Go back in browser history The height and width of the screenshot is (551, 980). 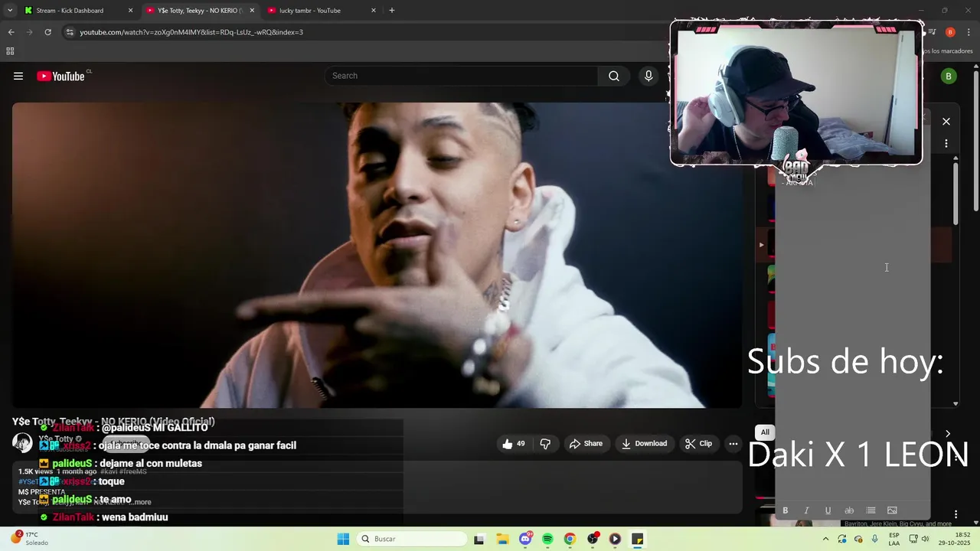pyautogui.click(x=11, y=32)
